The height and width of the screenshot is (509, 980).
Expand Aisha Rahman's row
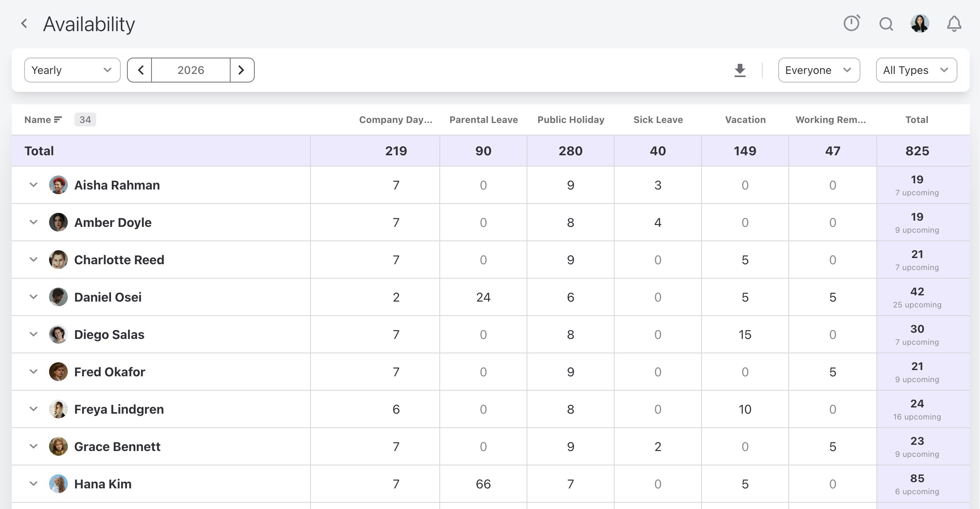pyautogui.click(x=33, y=185)
